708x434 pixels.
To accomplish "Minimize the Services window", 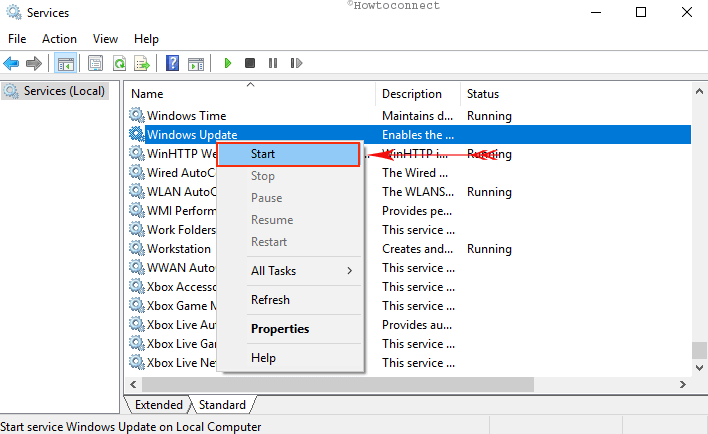I will pos(596,12).
